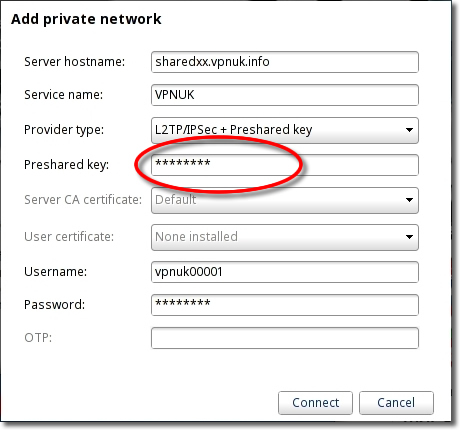Screen dimensions: 460x430
Task: Click the Add private network title
Action: pyautogui.click(x=86, y=19)
